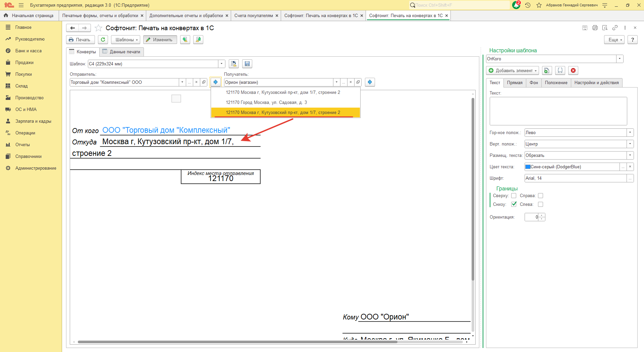Uncheck the Снизу border checkbox

click(x=514, y=204)
